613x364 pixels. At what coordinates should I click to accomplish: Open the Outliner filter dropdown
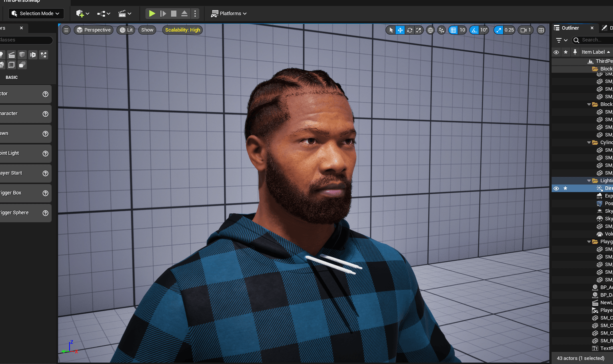point(562,40)
